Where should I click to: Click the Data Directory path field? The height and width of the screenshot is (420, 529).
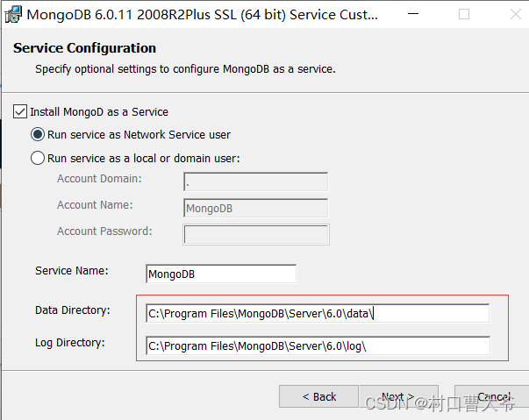pos(318,314)
